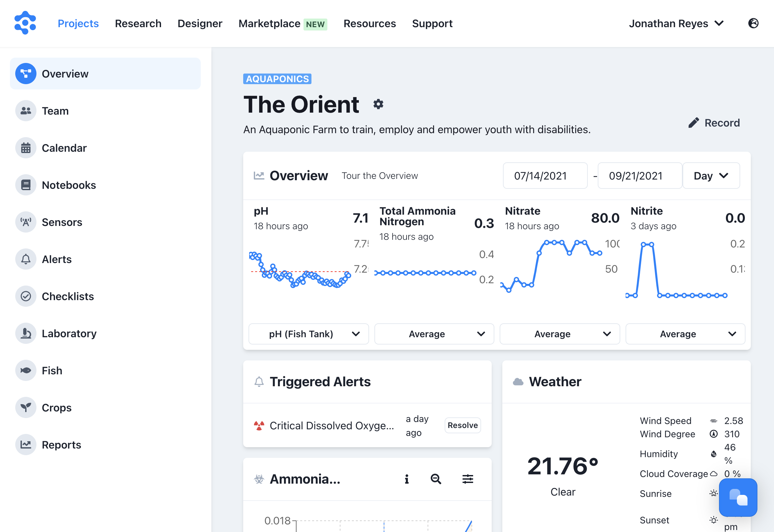Open the zoom tool on the Ammonia panel
Viewport: 774px width, 532px height.
point(436,479)
